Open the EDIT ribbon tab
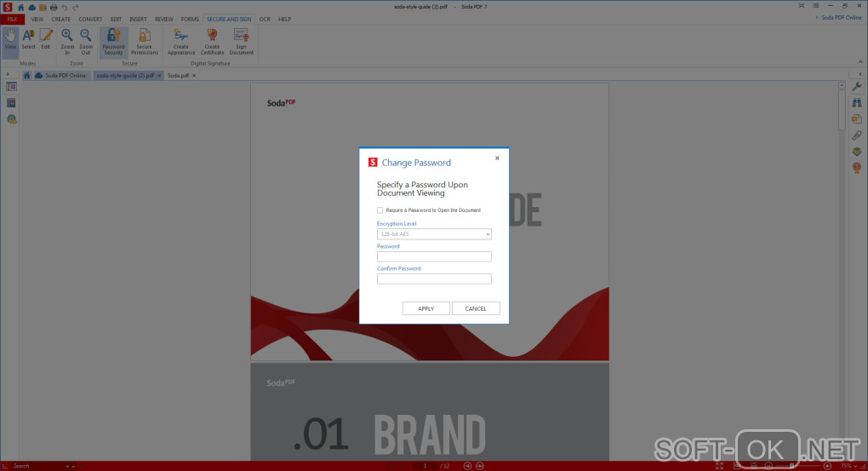868x471 pixels. [x=116, y=20]
